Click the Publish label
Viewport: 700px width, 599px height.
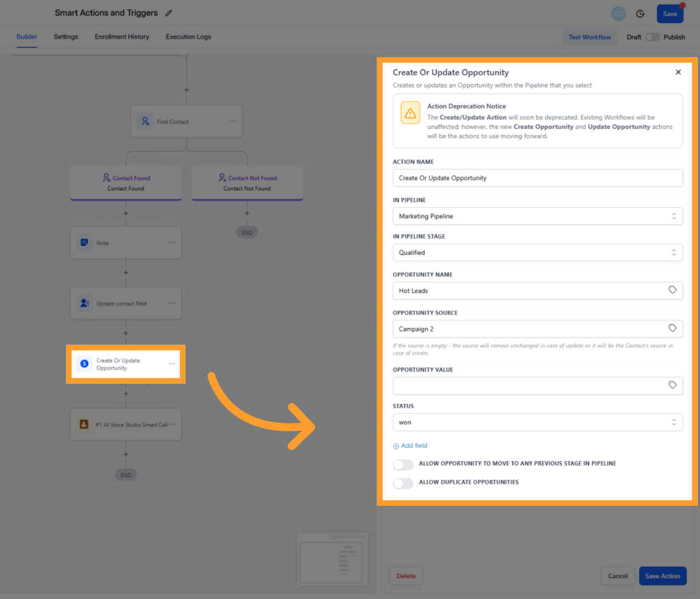(674, 37)
